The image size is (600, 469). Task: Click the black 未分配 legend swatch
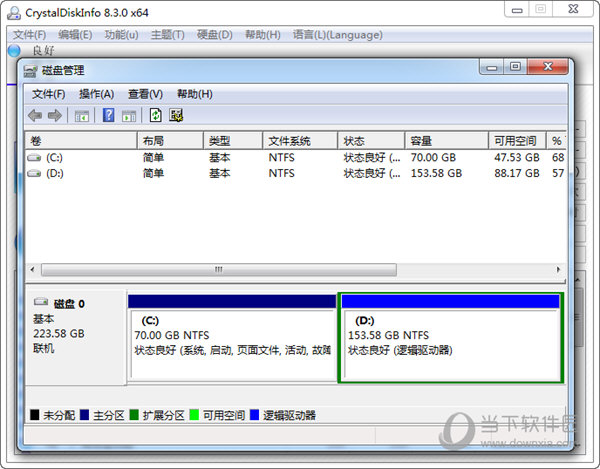click(34, 415)
